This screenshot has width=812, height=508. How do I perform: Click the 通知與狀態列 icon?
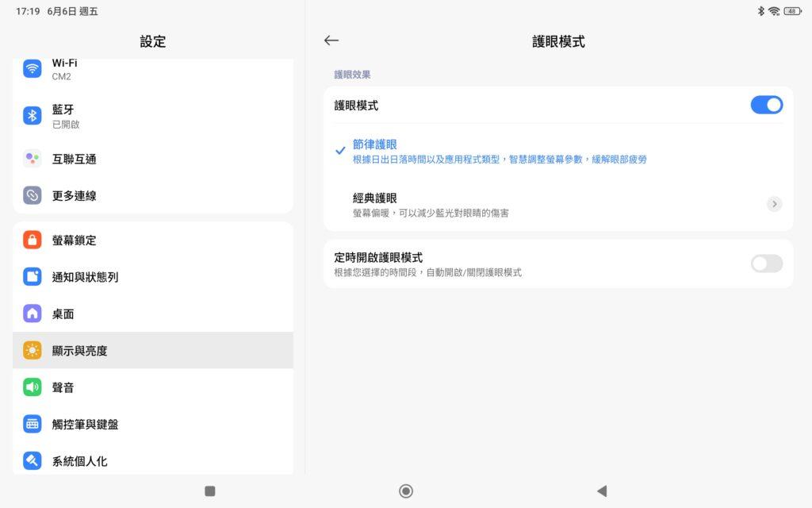32,276
